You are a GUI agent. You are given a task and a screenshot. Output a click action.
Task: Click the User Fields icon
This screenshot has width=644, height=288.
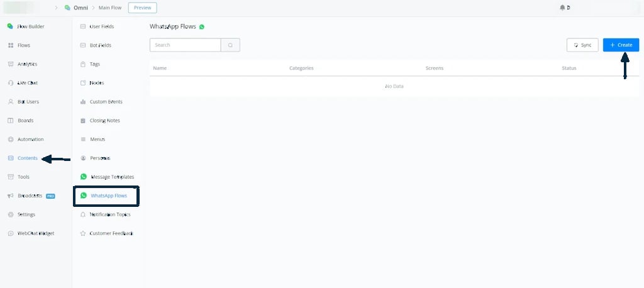click(83, 26)
